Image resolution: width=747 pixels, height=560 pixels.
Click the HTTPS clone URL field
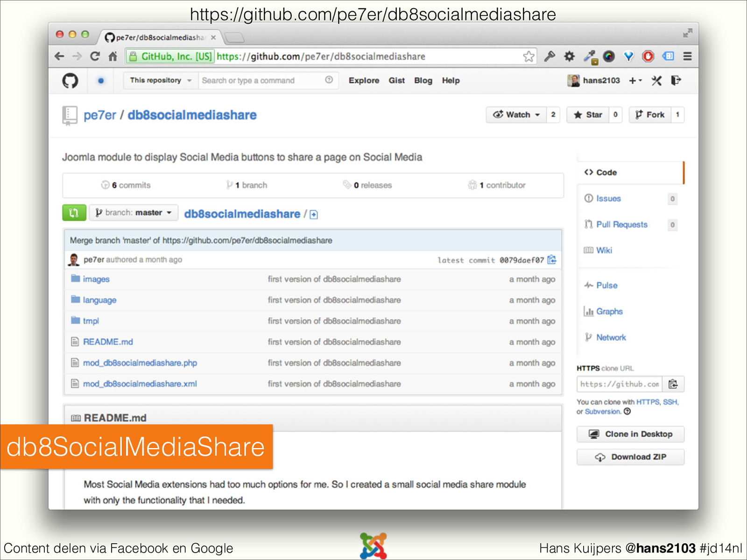(x=620, y=384)
